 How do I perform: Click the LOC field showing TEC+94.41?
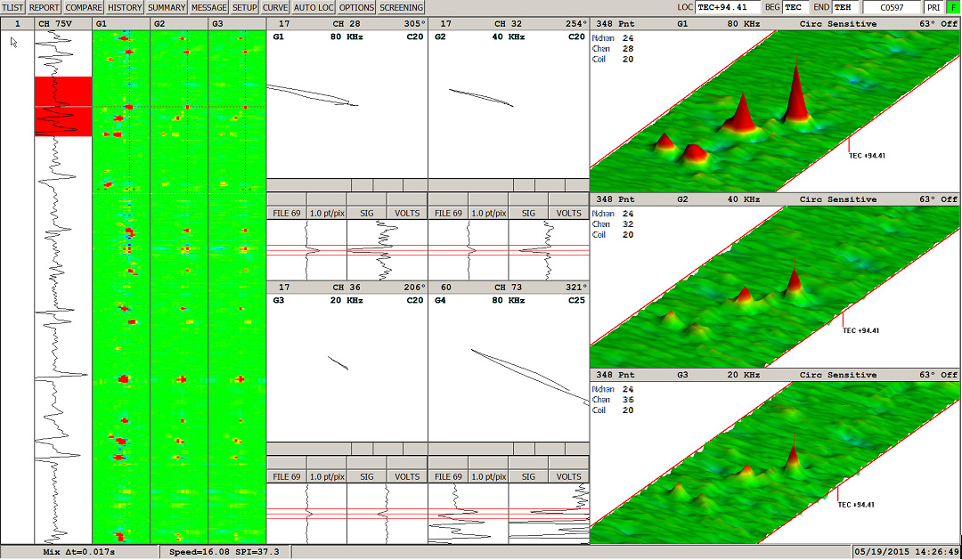pos(728,7)
